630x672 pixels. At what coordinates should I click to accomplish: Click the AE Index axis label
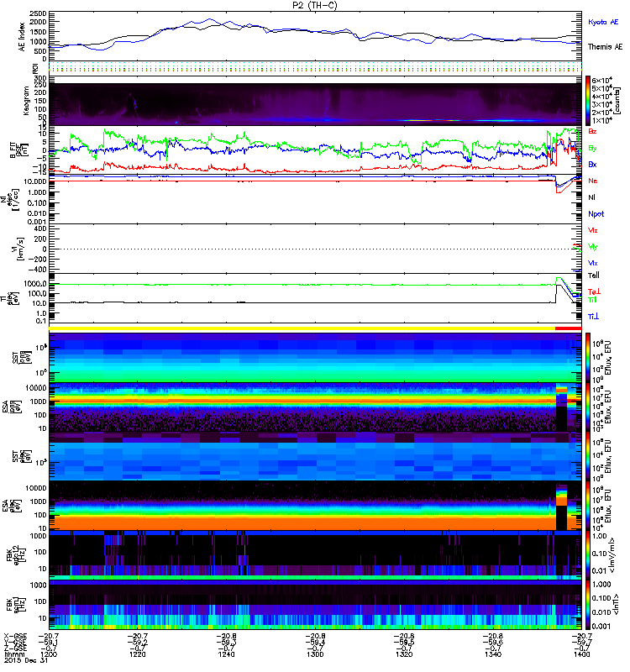pos(22,36)
